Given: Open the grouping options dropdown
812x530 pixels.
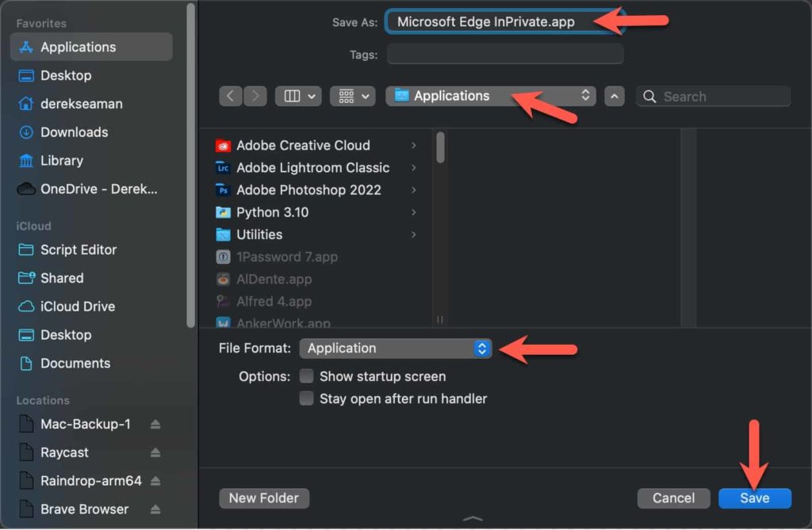Looking at the screenshot, I should coord(353,97).
